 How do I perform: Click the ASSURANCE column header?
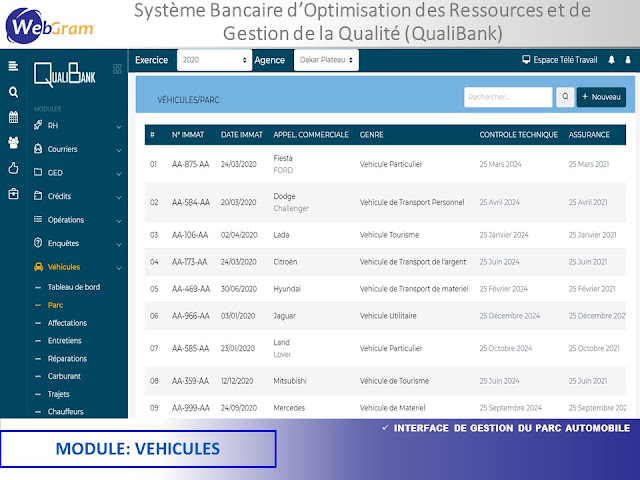pos(589,135)
